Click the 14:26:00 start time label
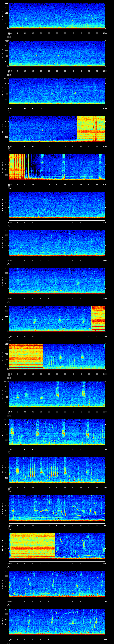Screen dimensions: 114x644 pyautogui.click(x=9, y=487)
